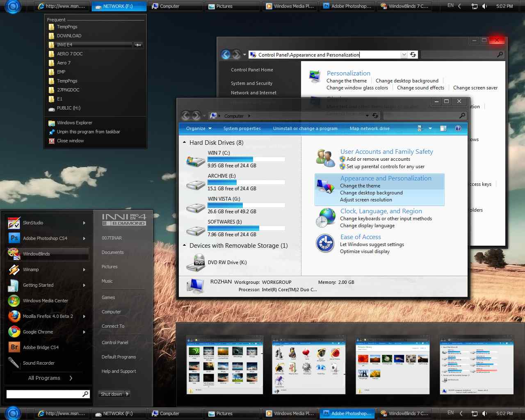
Task: Click Uninstall or change a program
Action: point(305,128)
